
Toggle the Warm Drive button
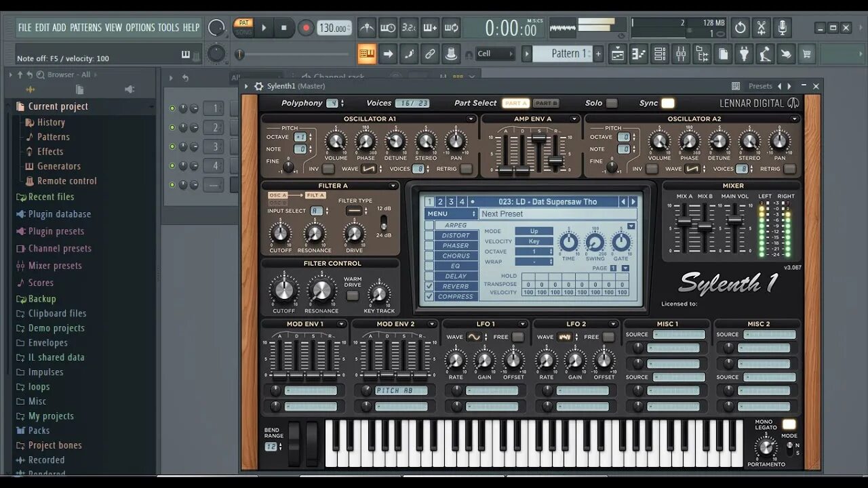pyautogui.click(x=352, y=296)
